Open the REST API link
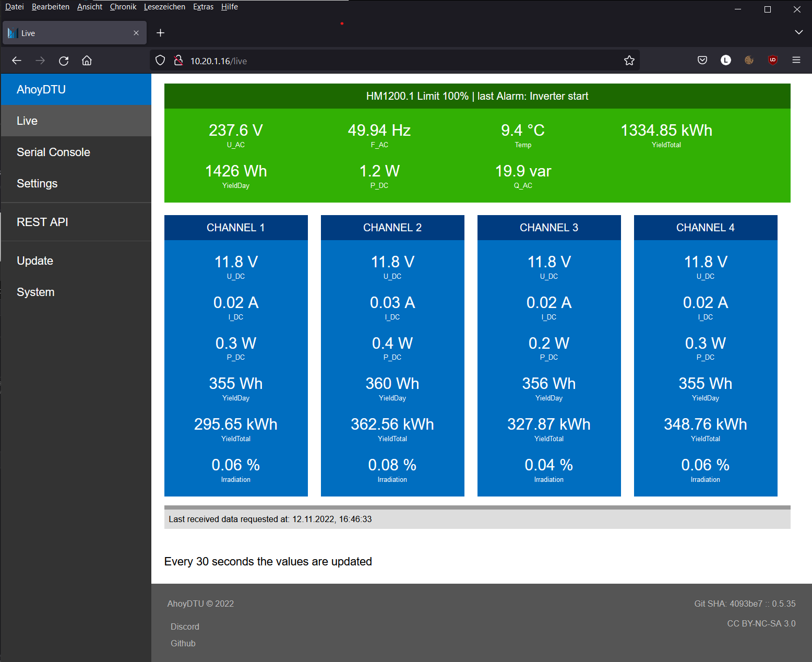The image size is (812, 662). [x=42, y=222]
